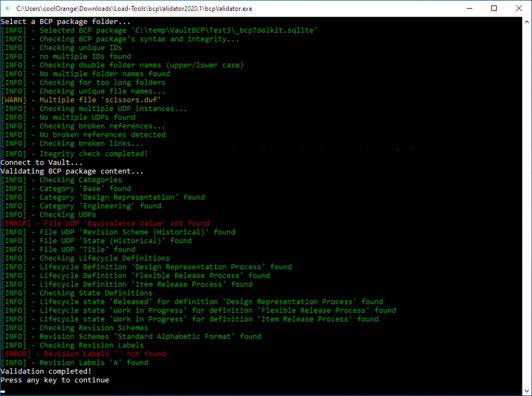Click the 'Validating BCP package content...' line

tap(72, 171)
